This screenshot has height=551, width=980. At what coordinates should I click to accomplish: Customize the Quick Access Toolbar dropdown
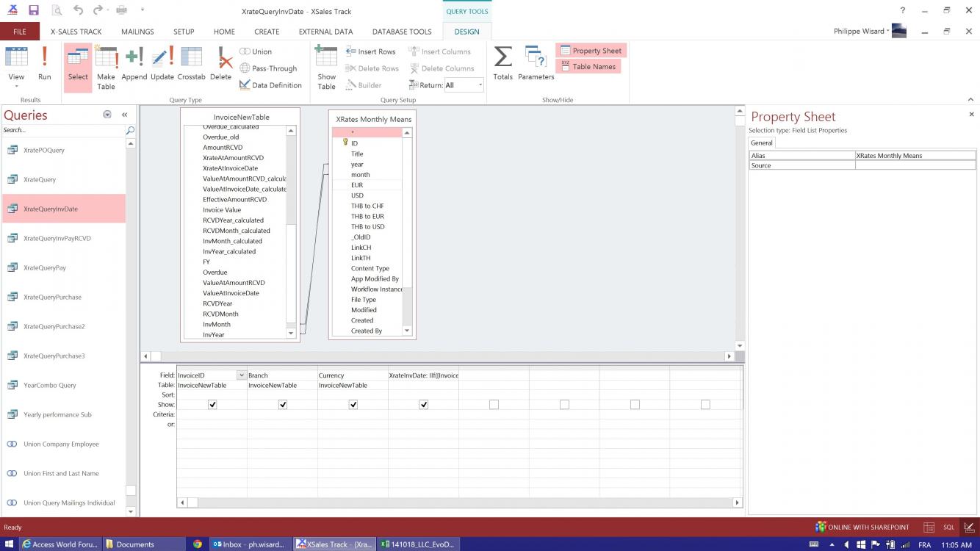[x=142, y=10]
